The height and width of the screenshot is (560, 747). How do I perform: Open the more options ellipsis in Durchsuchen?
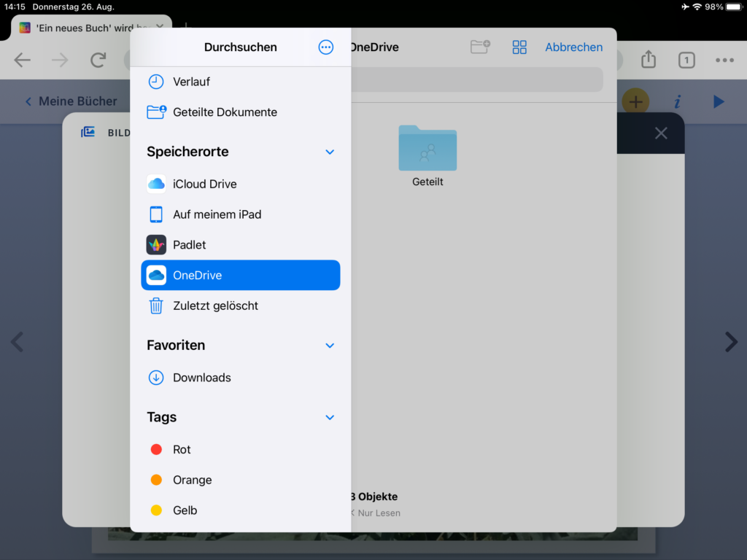click(326, 47)
